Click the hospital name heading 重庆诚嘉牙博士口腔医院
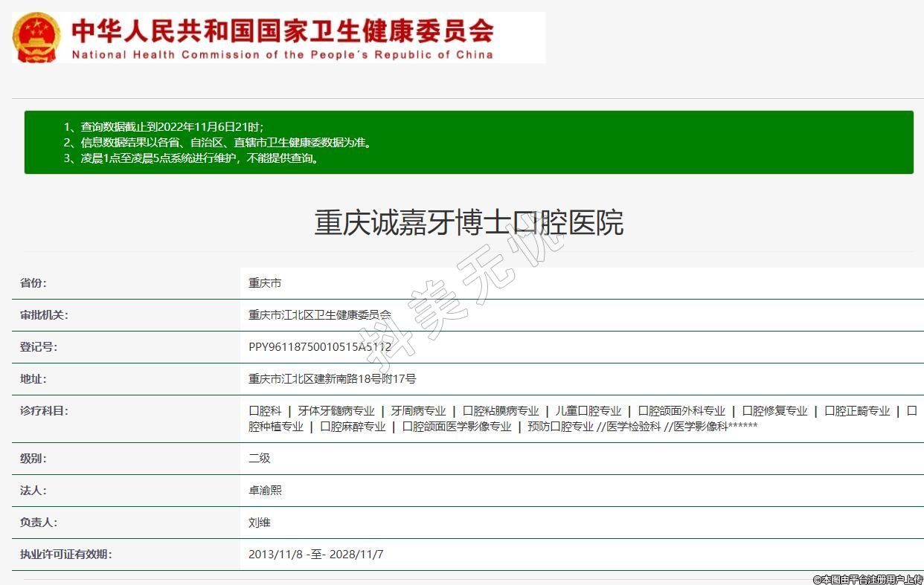 (469, 223)
